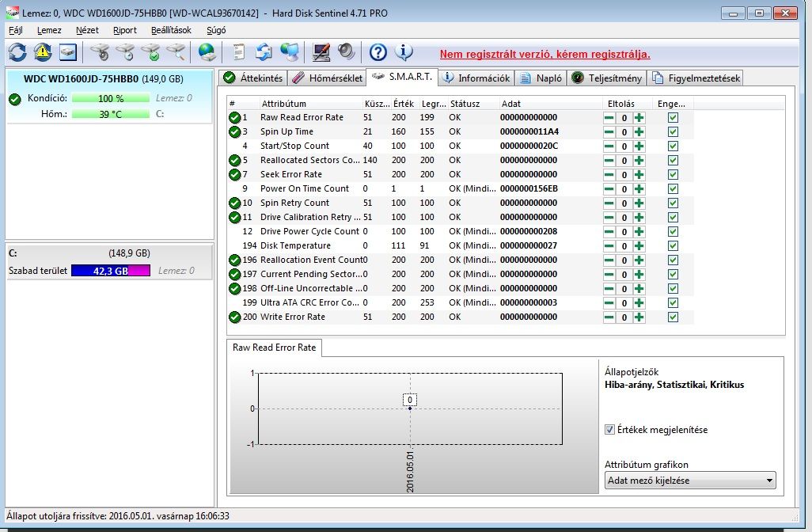Select the Raw Read Error Rate graph tab
The width and height of the screenshot is (812, 532).
coord(274,348)
